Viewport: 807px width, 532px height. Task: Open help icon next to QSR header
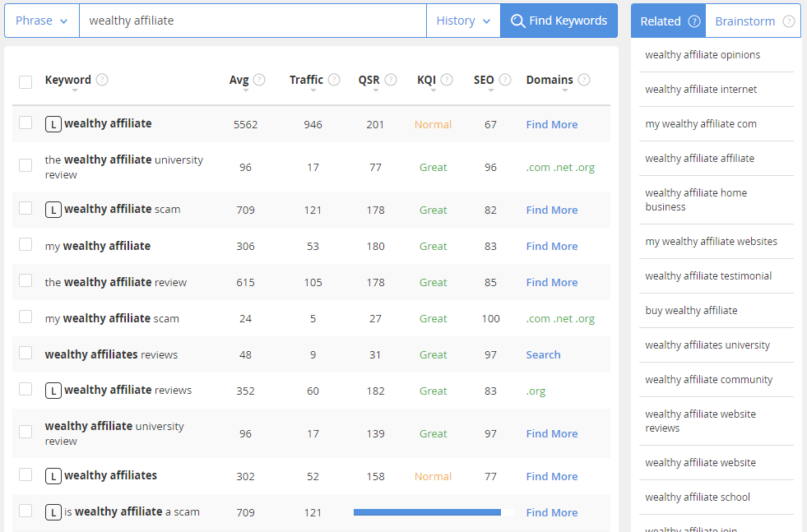click(391, 80)
